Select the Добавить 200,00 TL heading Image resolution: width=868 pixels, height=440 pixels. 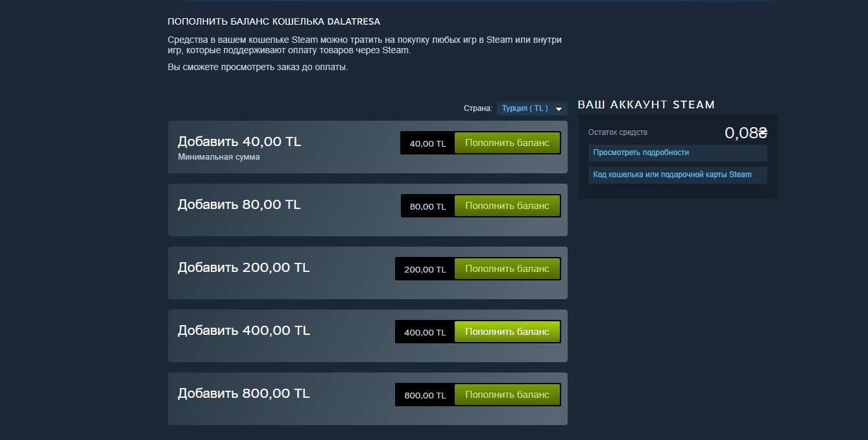coord(243,267)
